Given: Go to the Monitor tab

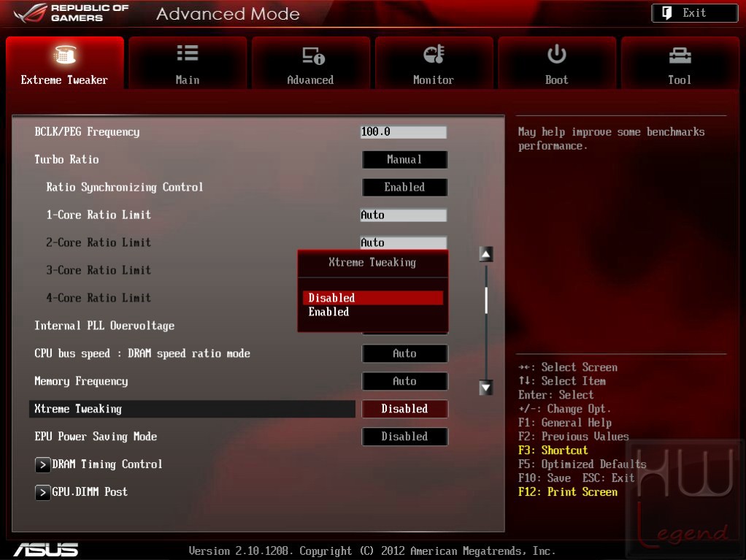Looking at the screenshot, I should point(434,63).
